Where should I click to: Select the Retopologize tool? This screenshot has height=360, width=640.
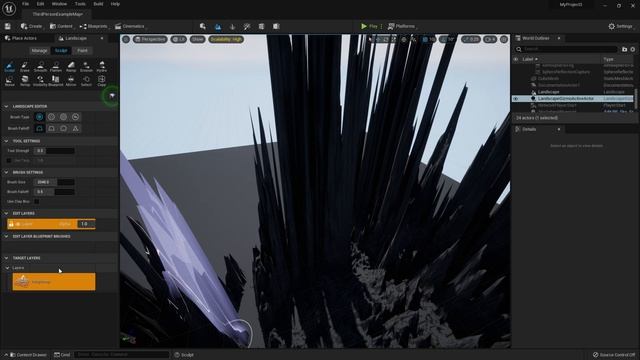tap(25, 80)
